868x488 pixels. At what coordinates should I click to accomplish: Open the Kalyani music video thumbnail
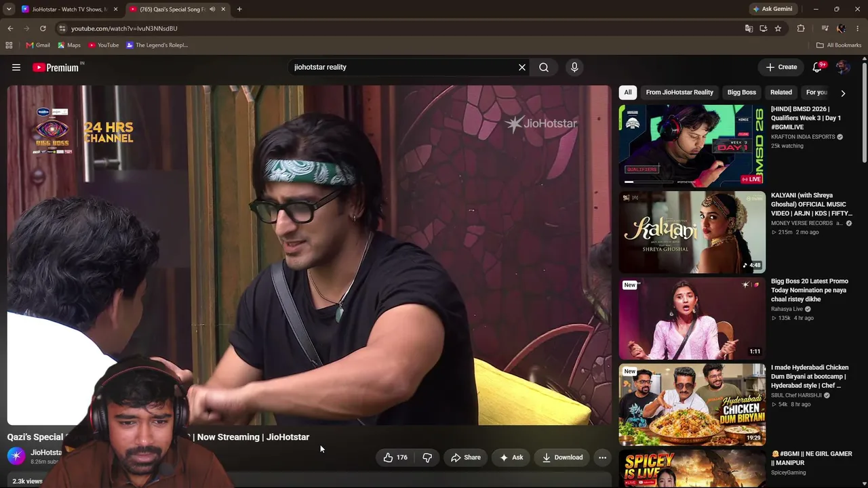[x=692, y=232]
